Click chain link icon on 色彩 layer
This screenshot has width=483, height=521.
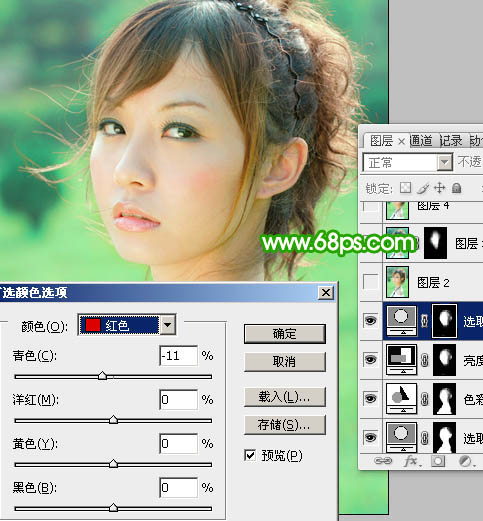point(424,399)
